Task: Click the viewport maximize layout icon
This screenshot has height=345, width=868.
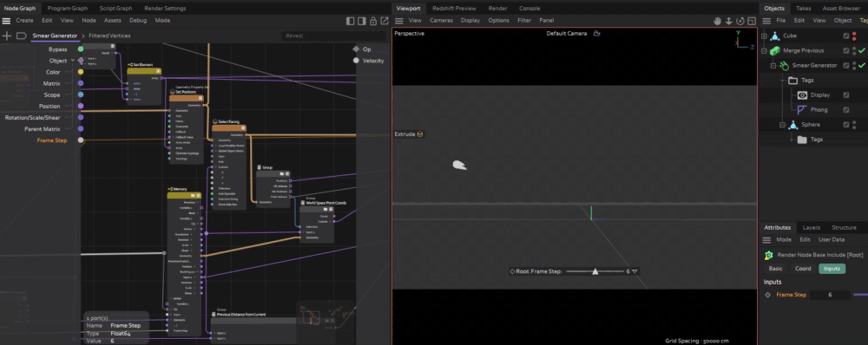Action: [751, 21]
